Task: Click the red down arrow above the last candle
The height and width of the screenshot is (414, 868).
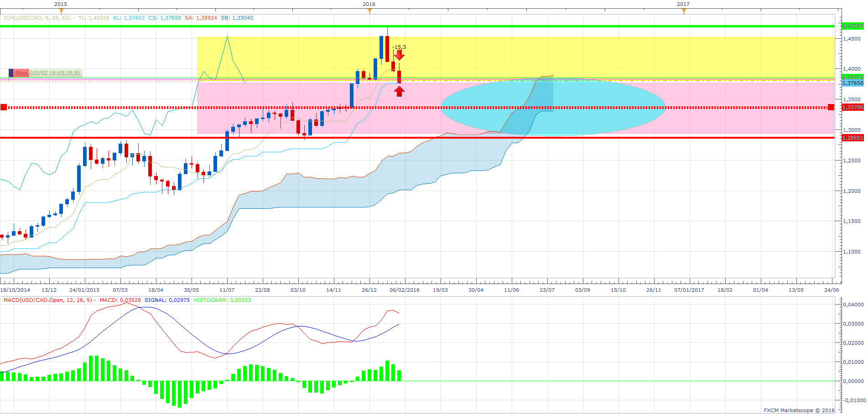Action: 399,55
